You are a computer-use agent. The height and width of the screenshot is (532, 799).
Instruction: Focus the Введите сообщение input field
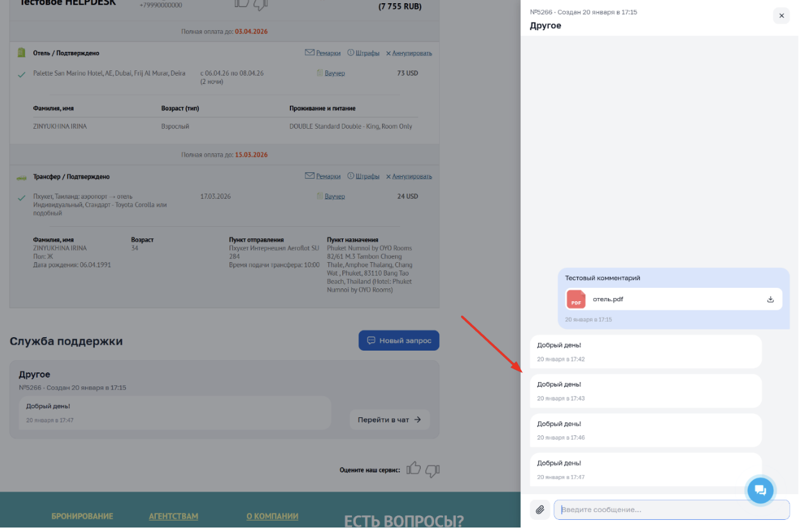click(671, 510)
